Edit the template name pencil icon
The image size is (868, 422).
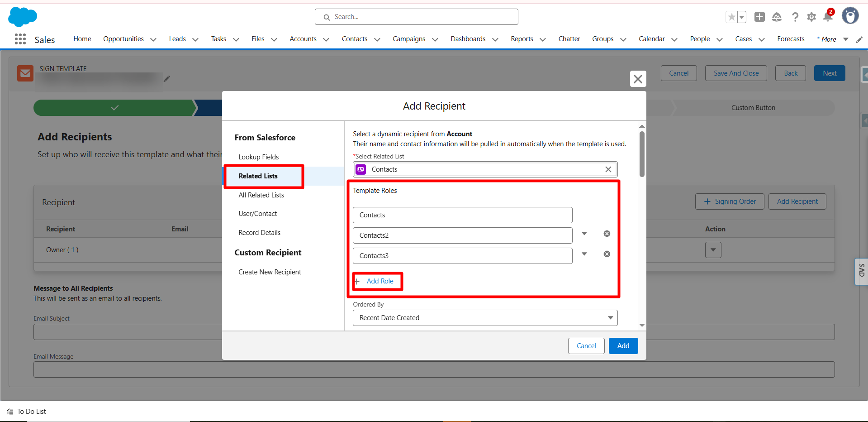point(167,79)
